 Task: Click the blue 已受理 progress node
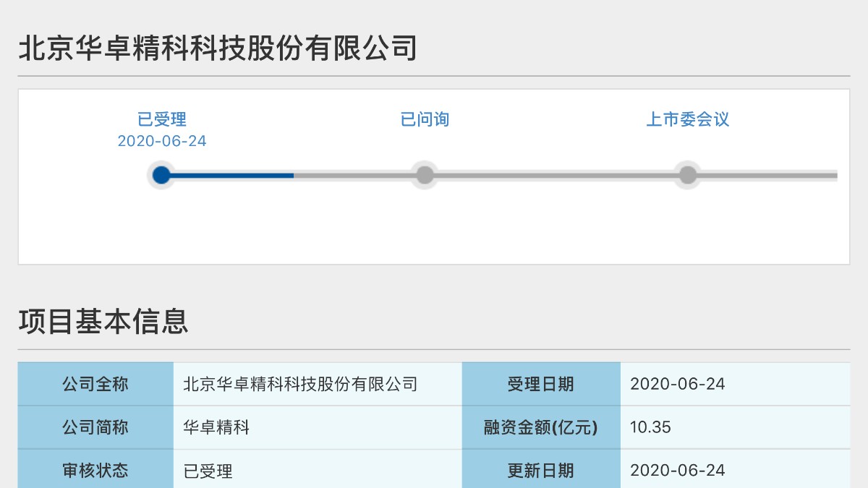click(x=162, y=175)
